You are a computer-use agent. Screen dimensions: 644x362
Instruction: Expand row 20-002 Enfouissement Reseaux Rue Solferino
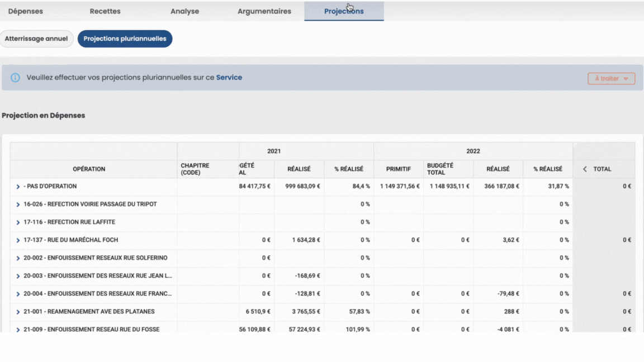pyautogui.click(x=18, y=258)
